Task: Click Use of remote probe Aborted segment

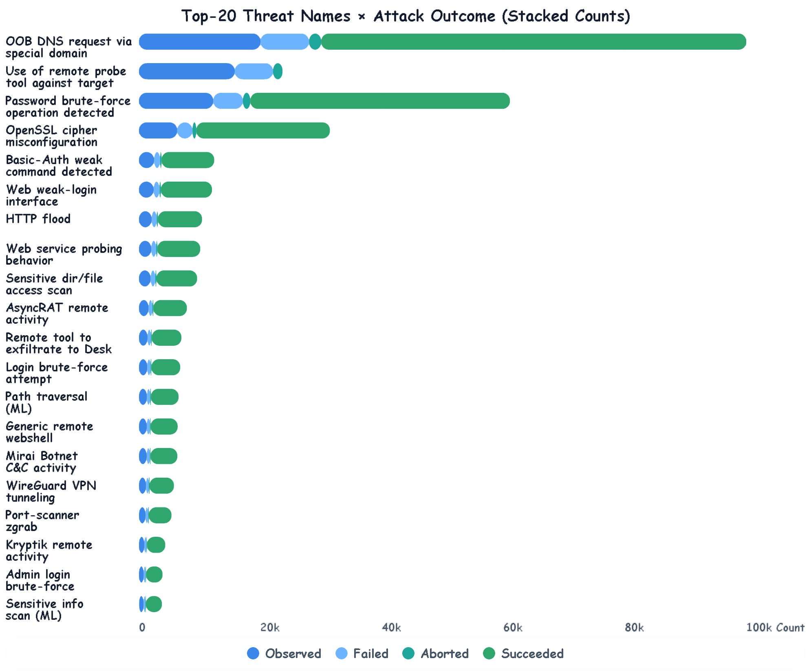Action: [278, 71]
